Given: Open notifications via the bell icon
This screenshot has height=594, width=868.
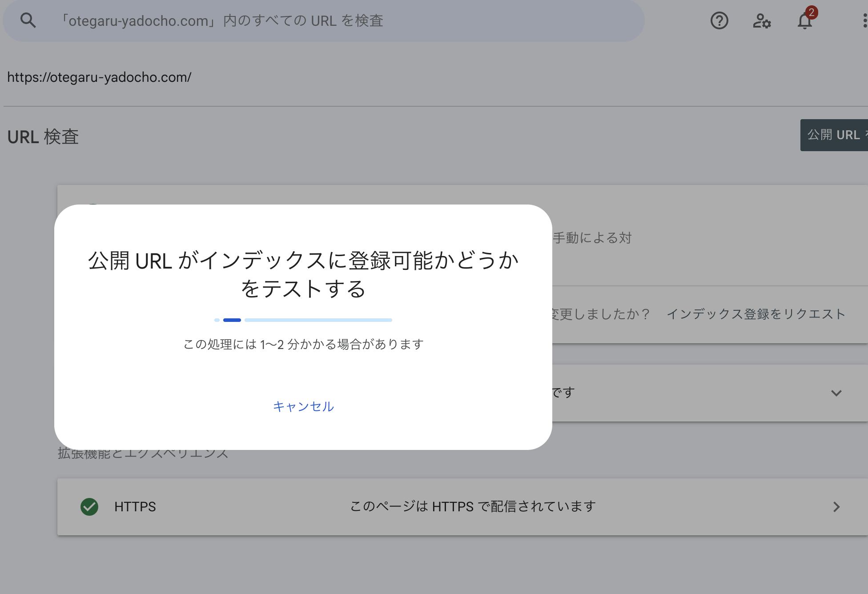Looking at the screenshot, I should 804,22.
